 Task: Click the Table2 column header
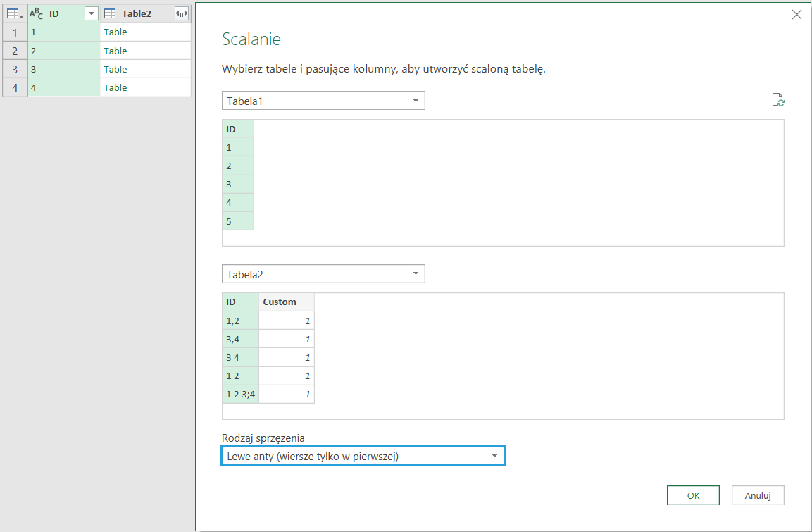137,13
